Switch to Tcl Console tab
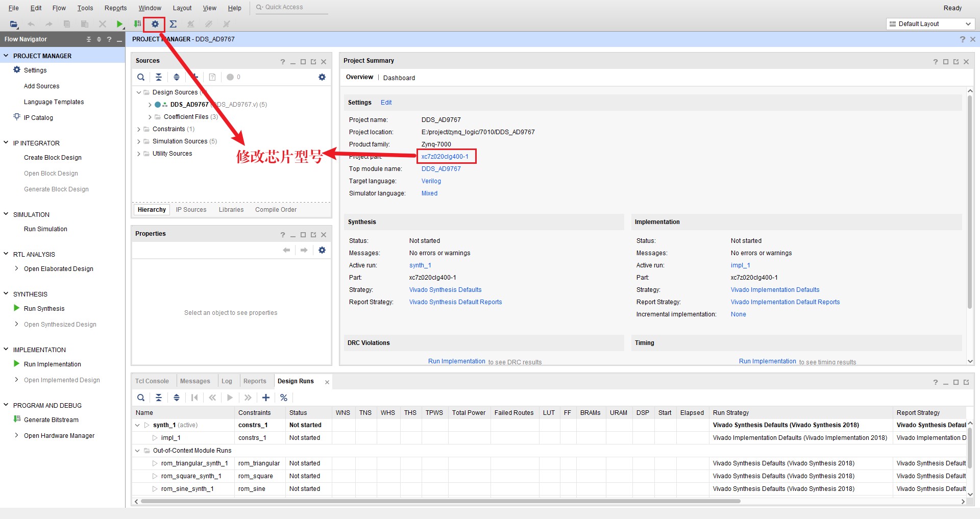 [152, 381]
